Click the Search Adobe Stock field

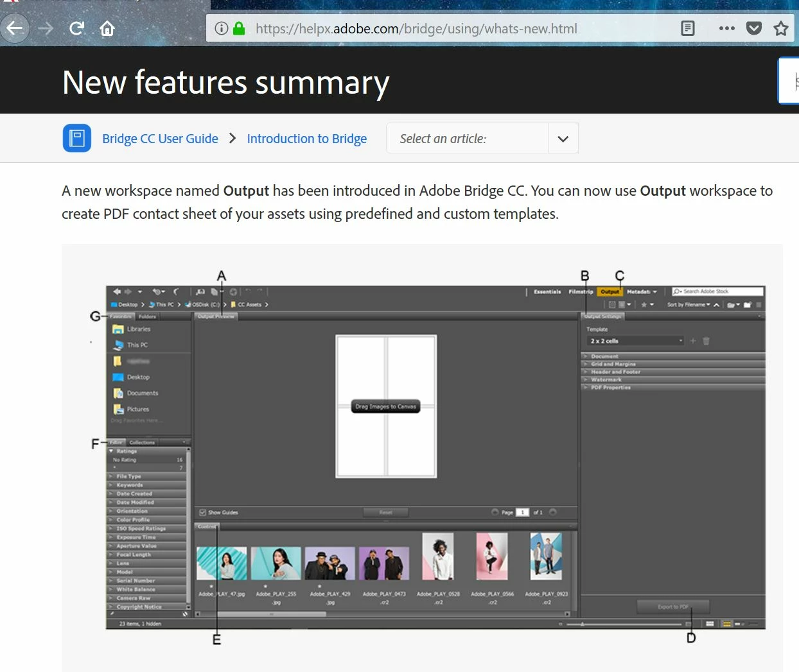click(718, 291)
